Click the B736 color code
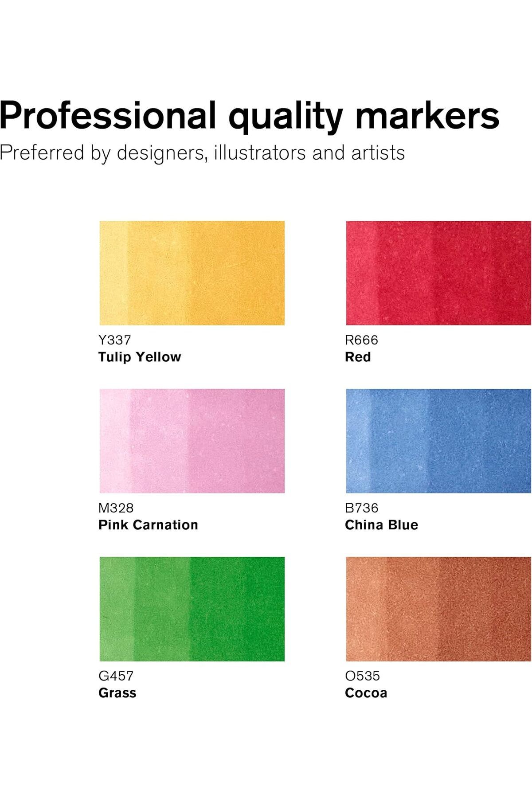Image resolution: width=532 pixels, height=798 pixels. (x=362, y=508)
